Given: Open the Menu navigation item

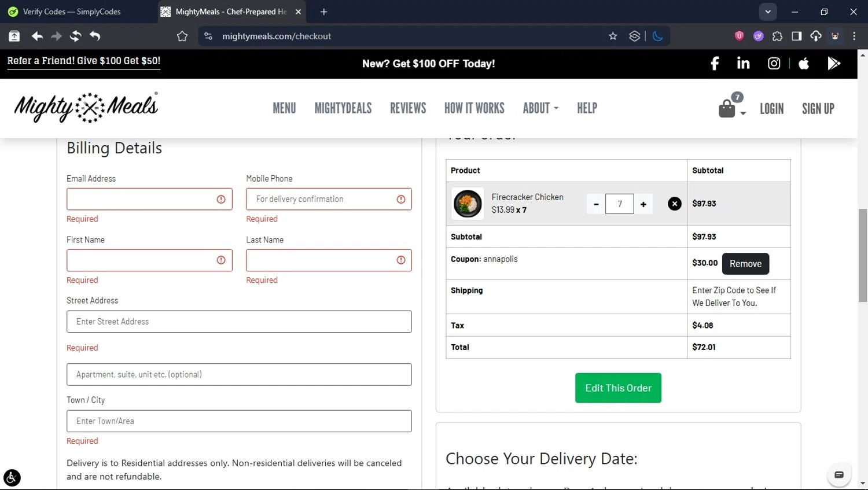Looking at the screenshot, I should [284, 108].
